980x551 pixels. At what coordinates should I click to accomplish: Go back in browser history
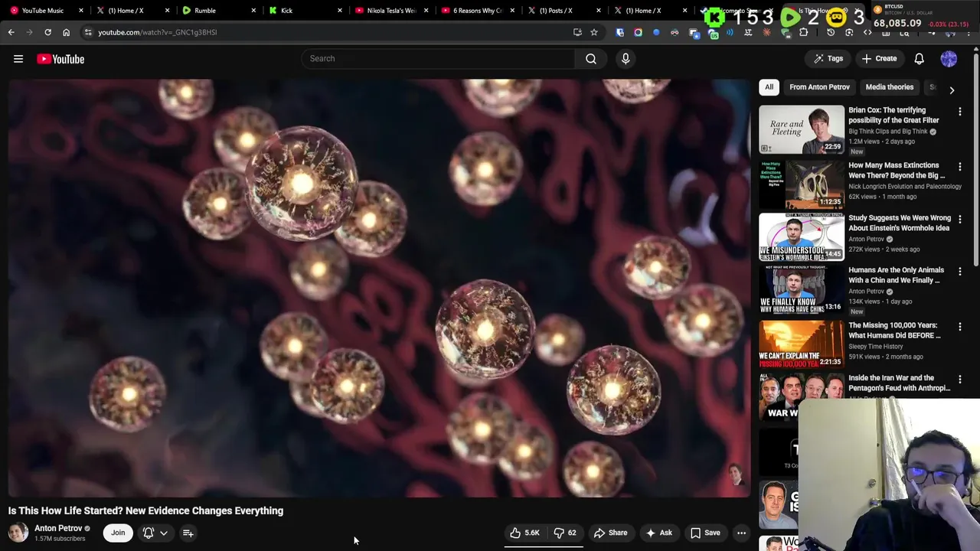tap(11, 32)
